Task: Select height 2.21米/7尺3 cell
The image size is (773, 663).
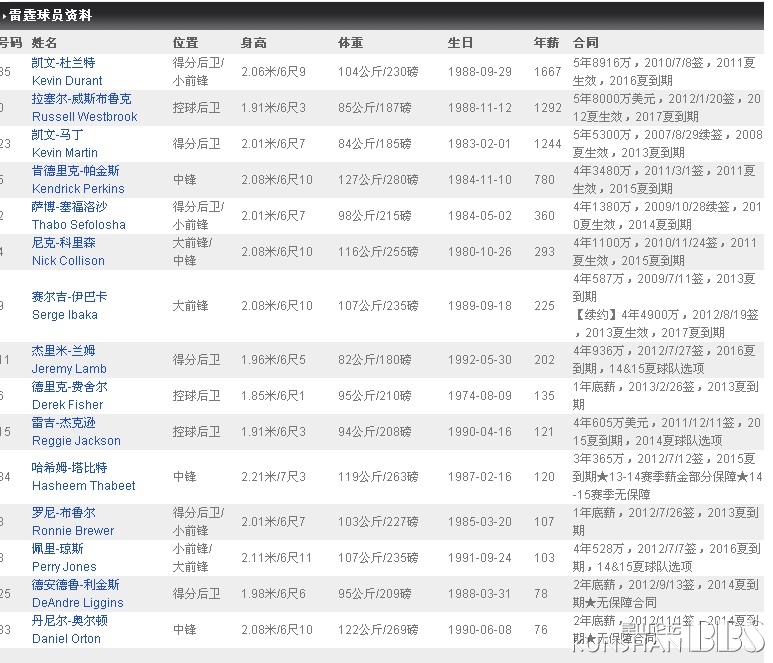Action: click(274, 477)
